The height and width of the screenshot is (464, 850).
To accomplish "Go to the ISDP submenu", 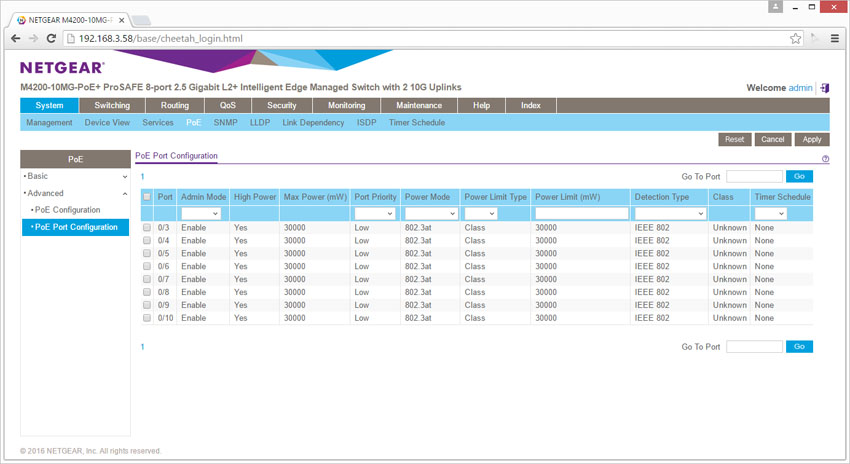I will coord(366,123).
